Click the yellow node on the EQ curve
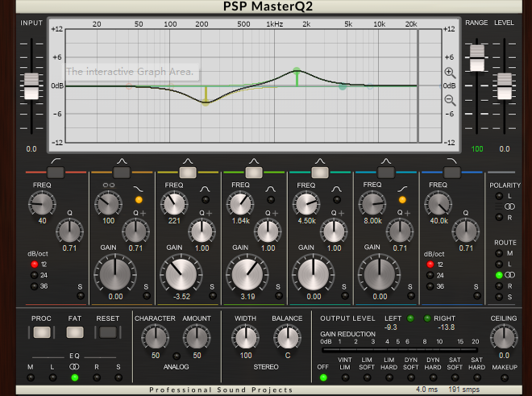Viewport: 532px width, 396px height. (206, 102)
